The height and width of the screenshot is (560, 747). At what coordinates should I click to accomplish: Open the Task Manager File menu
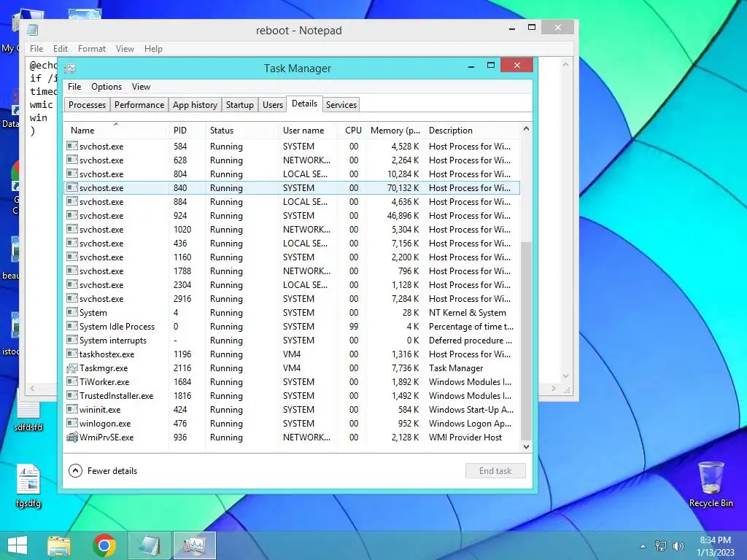pyautogui.click(x=74, y=87)
